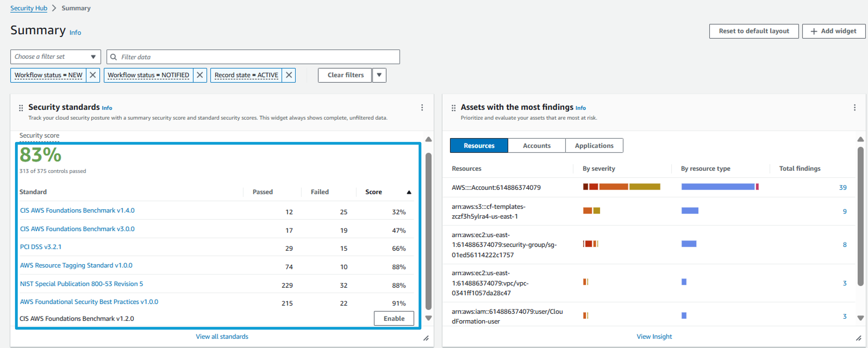This screenshot has height=348, width=868.
Task: Open Info next to Summary heading
Action: (75, 33)
